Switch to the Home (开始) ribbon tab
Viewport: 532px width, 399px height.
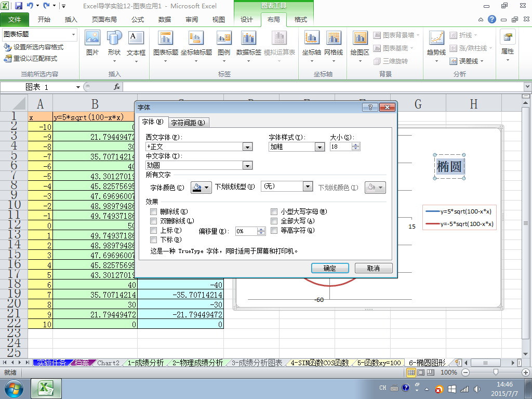(x=44, y=19)
